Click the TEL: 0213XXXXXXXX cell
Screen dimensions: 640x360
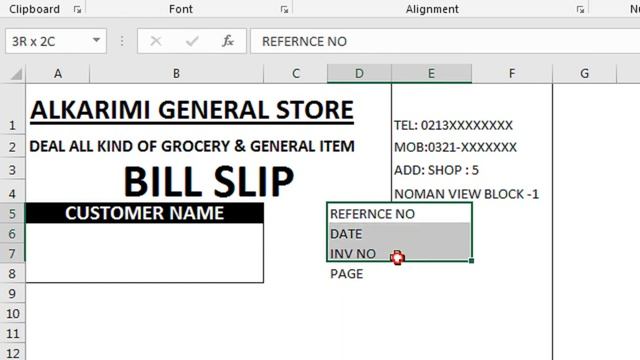pyautogui.click(x=453, y=125)
